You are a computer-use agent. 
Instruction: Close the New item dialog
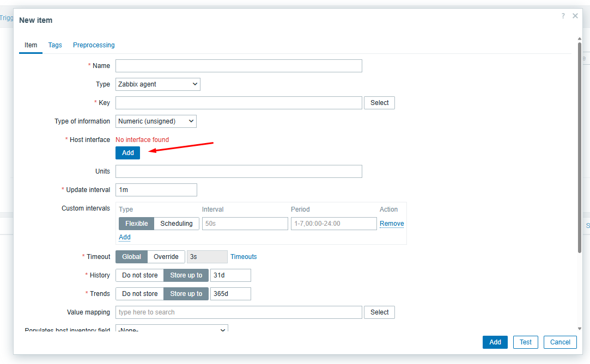575,16
